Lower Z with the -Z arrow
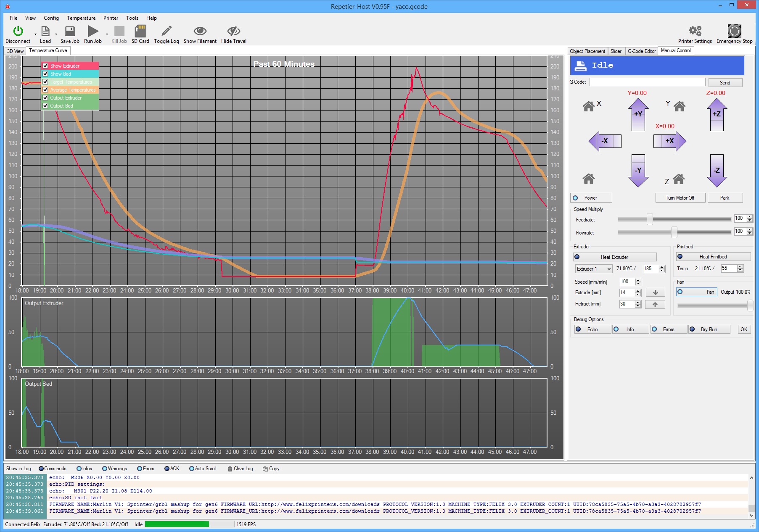Screen dimensions: 759x532 (717, 171)
